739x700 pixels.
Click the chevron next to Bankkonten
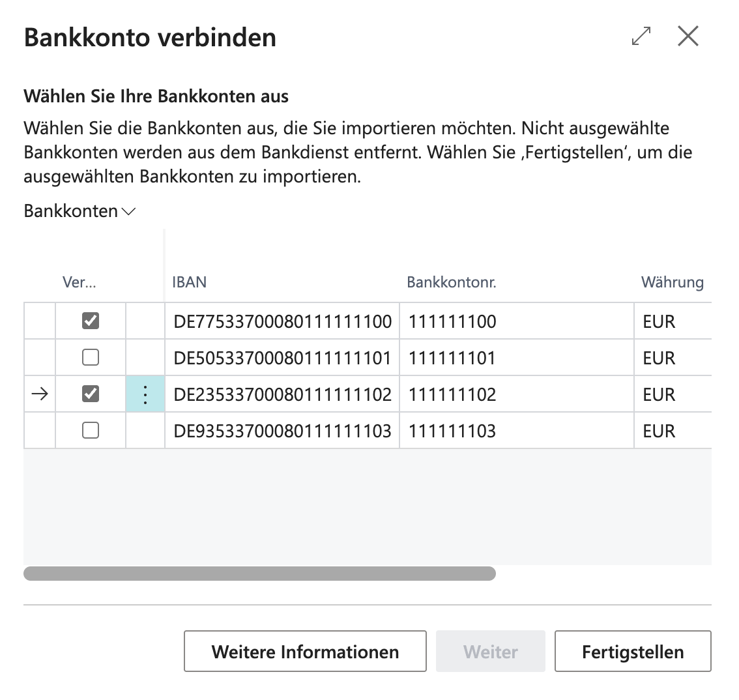click(x=128, y=212)
